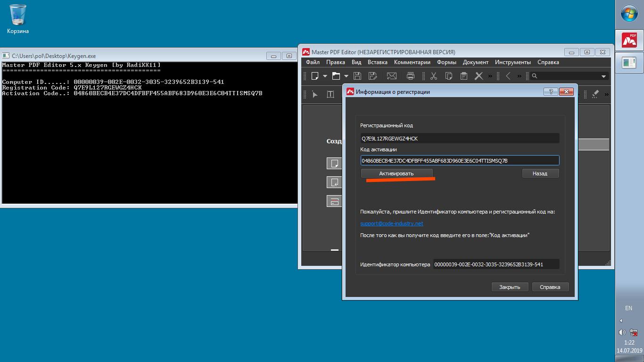The height and width of the screenshot is (362, 644).
Task: Click the Справка button in registration dialog
Action: pos(550,287)
